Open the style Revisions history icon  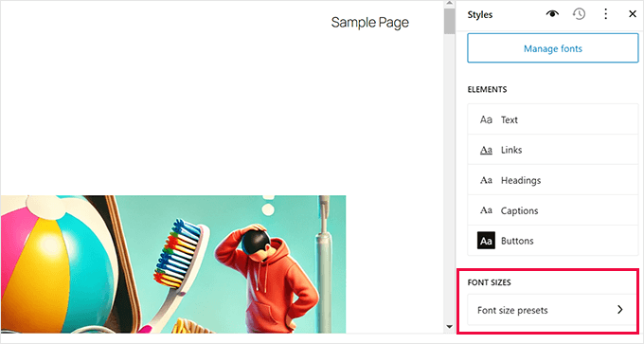pos(579,14)
